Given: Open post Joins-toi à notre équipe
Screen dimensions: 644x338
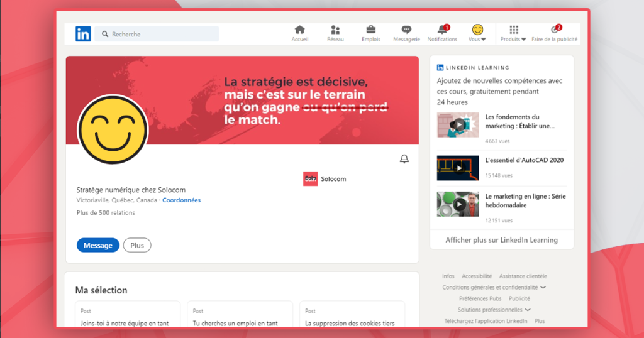Looking at the screenshot, I should click(125, 323).
